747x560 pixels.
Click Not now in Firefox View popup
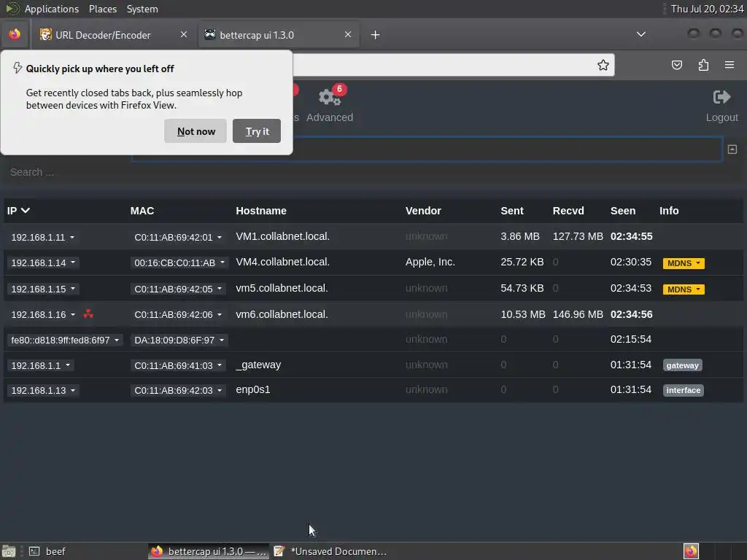(196, 131)
